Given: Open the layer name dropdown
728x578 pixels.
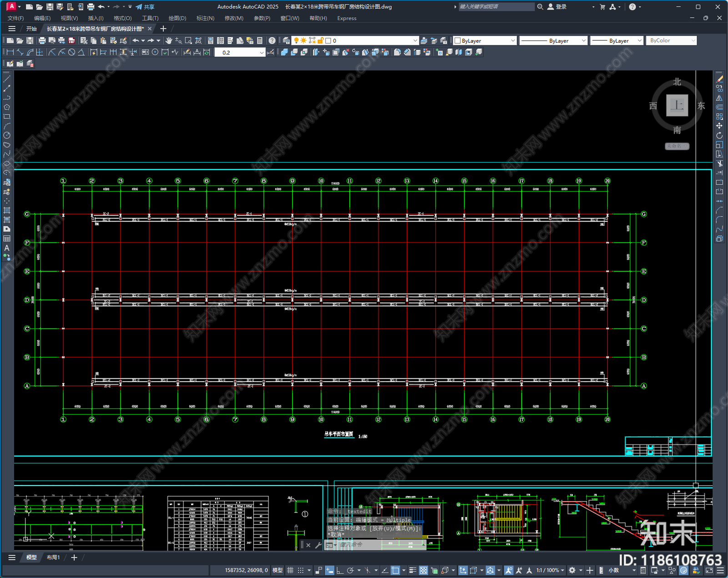Looking at the screenshot, I should click(355, 41).
